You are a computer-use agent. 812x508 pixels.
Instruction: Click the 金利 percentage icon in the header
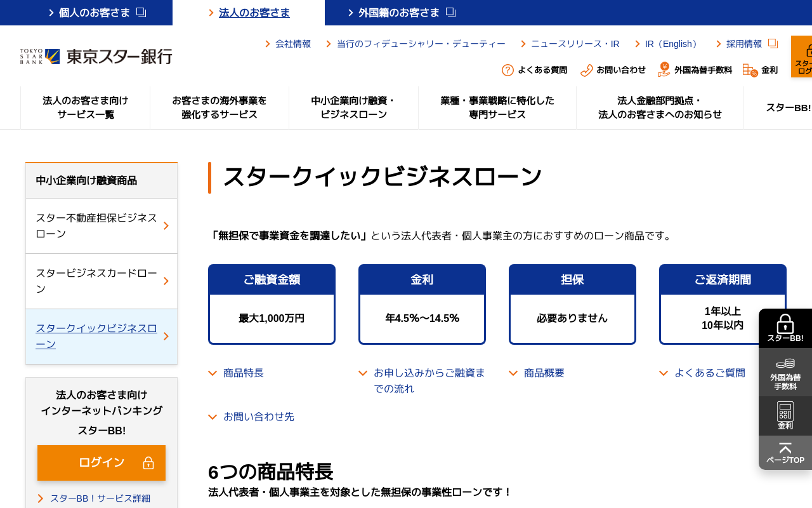[x=749, y=70]
